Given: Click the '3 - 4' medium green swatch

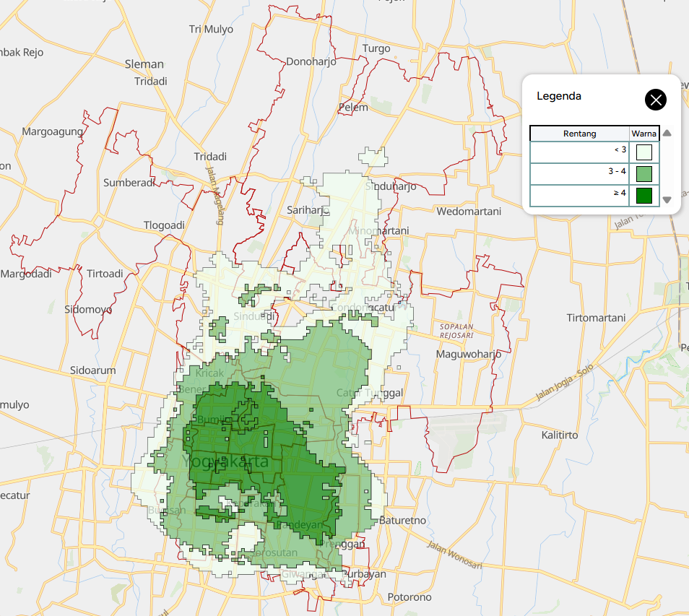Looking at the screenshot, I should point(643,174).
